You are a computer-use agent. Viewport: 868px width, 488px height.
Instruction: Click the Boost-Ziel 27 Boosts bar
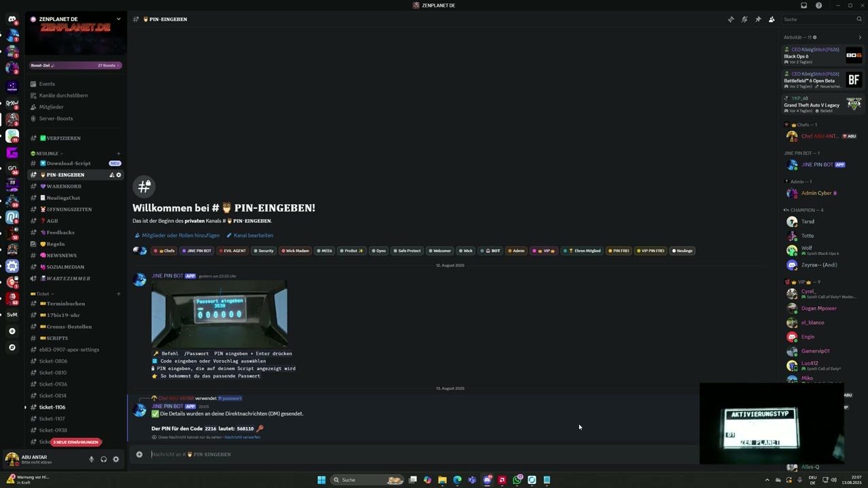76,66
